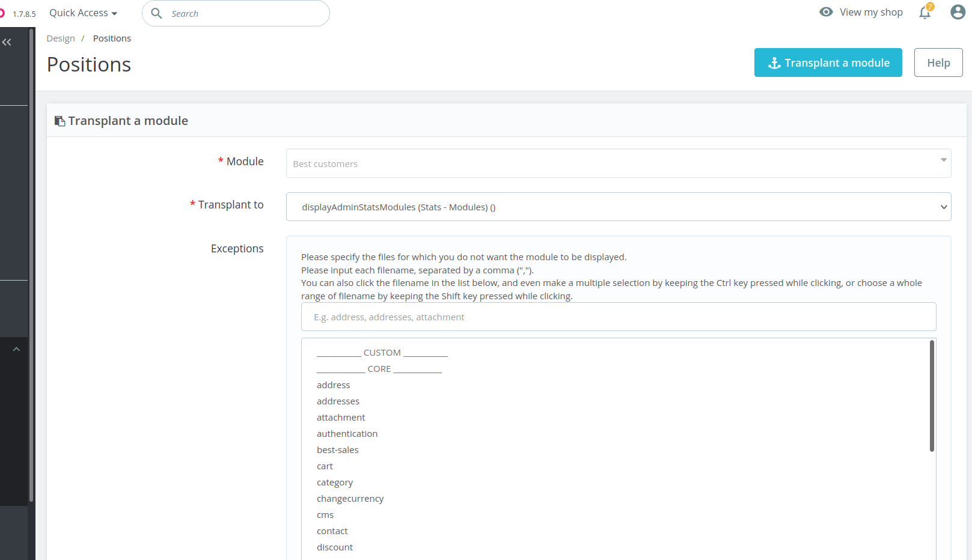Click the Positions breadcrumb entry
The width and height of the screenshot is (972, 560).
coord(112,38)
